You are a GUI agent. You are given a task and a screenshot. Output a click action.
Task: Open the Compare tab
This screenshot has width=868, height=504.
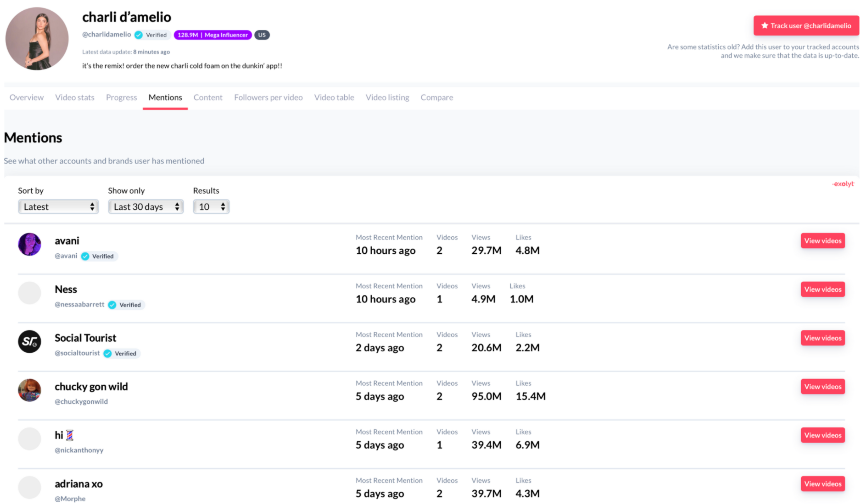(436, 97)
